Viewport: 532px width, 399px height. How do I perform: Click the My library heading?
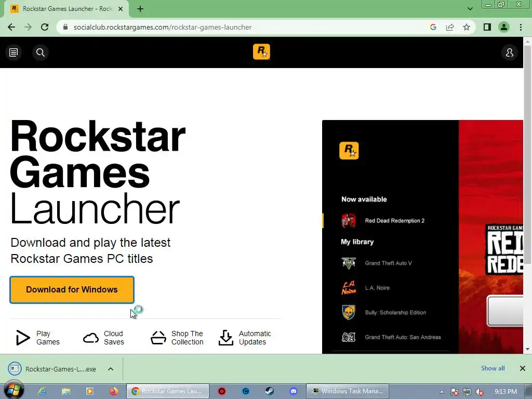tap(357, 242)
